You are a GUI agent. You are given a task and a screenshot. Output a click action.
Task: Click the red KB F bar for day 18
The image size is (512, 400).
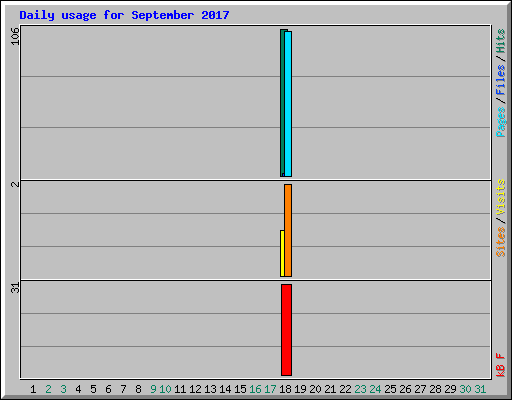tap(286, 330)
